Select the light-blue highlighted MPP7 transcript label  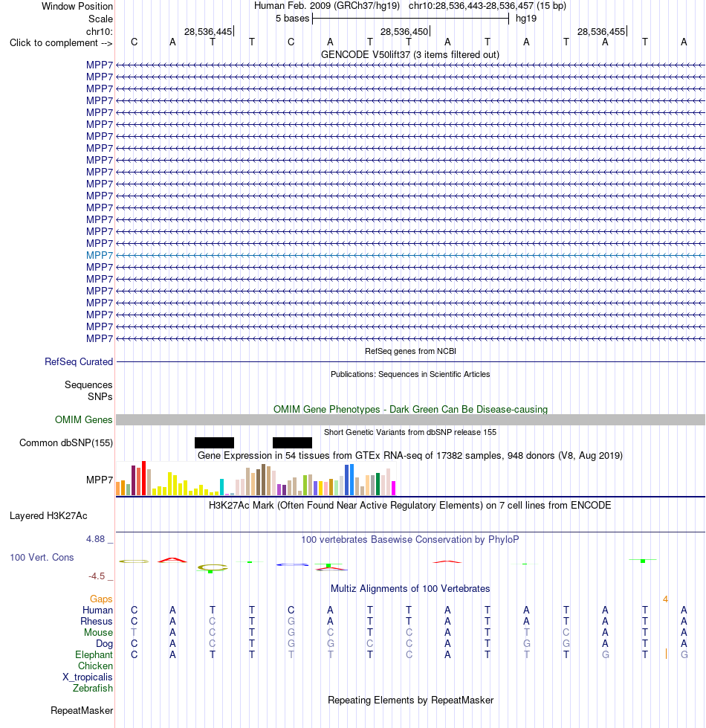tap(100, 255)
